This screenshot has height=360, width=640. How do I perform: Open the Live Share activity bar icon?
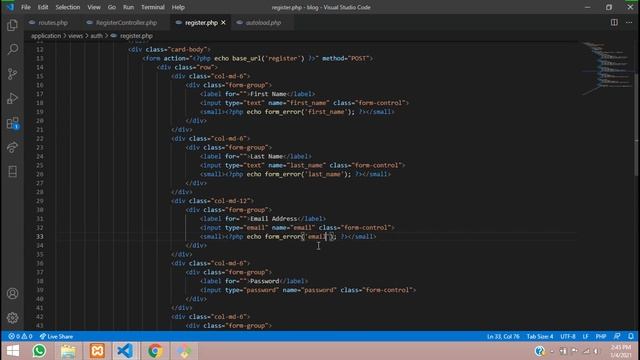(12, 147)
